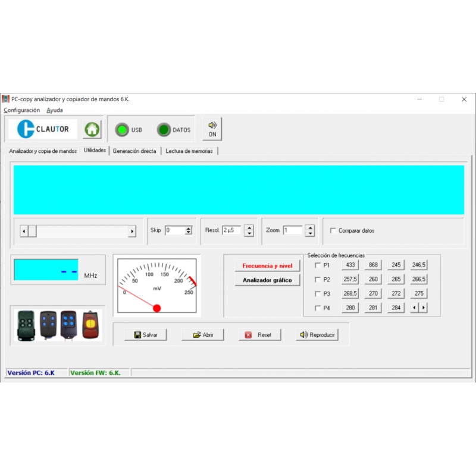The height and width of the screenshot is (476, 476).
Task: Increase Resol. value with up arrow
Action: [x=249, y=228]
